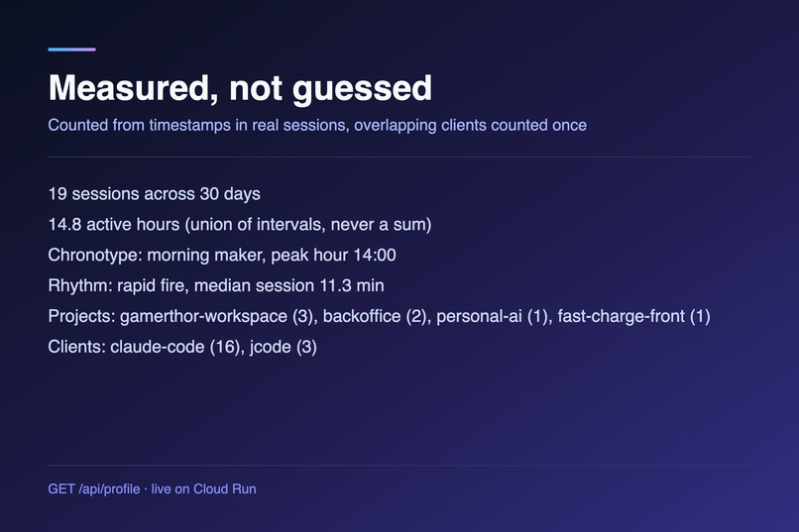
Task: Click the 'jcode (3)' client entry
Action: 284,347
